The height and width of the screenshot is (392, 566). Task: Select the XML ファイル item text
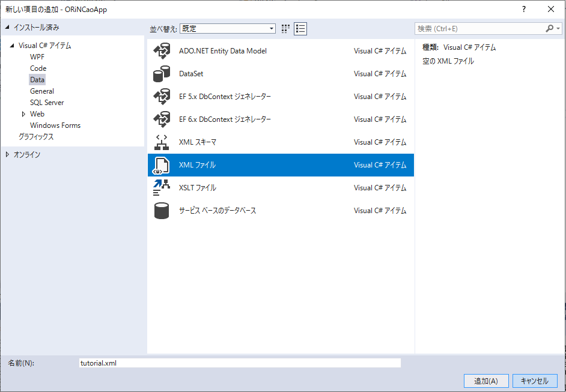[x=197, y=165]
